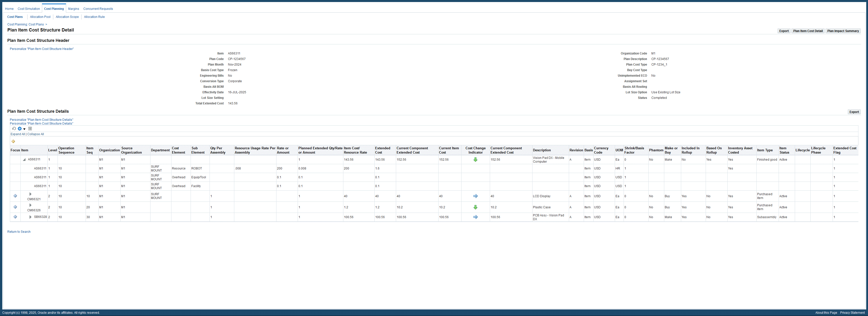Open the blue gear settings icon

point(19,129)
